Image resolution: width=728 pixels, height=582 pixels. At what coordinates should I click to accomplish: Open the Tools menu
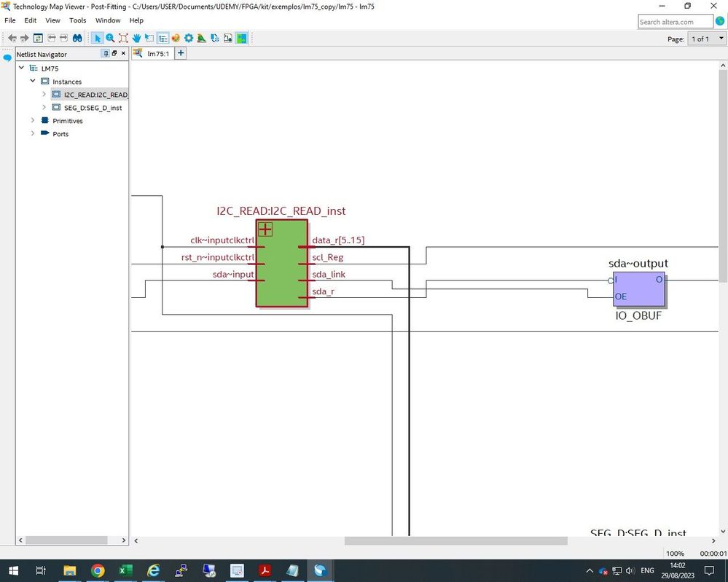click(x=77, y=20)
